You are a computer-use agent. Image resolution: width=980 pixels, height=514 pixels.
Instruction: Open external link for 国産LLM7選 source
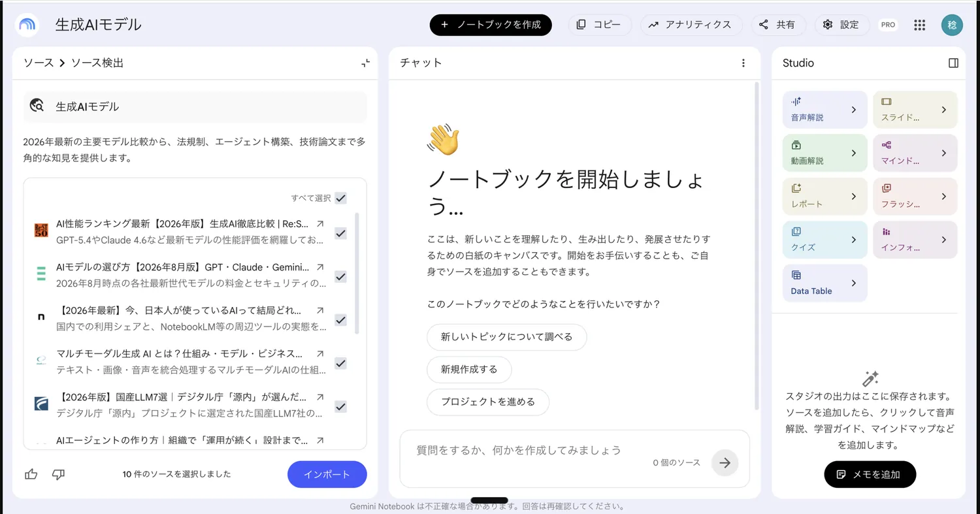coord(320,397)
